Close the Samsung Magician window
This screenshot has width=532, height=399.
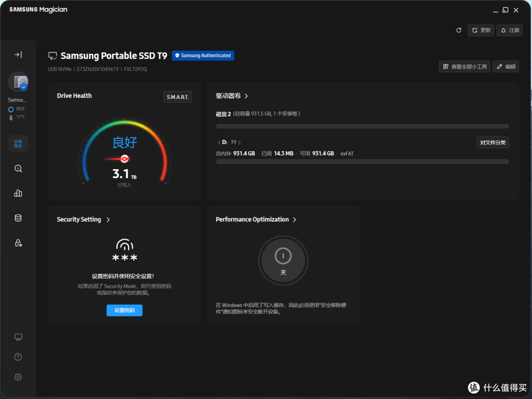(516, 10)
